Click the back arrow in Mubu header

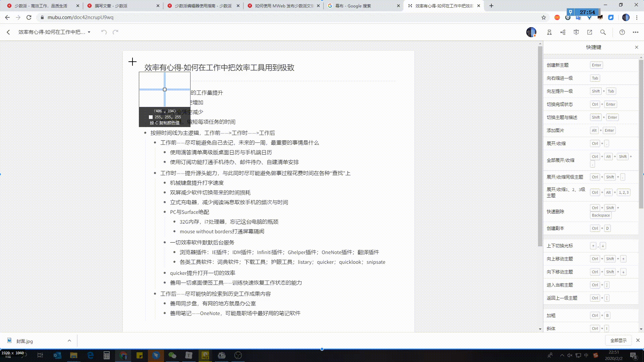point(8,32)
